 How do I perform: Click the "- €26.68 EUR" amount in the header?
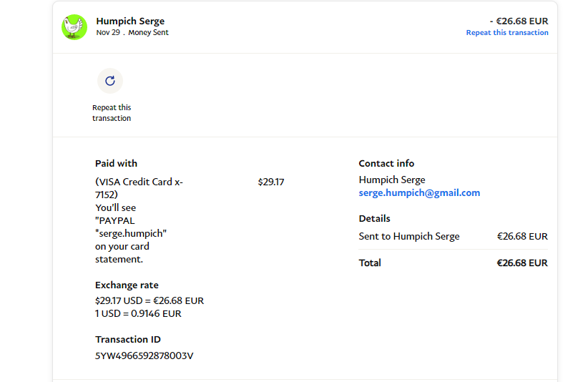click(519, 21)
